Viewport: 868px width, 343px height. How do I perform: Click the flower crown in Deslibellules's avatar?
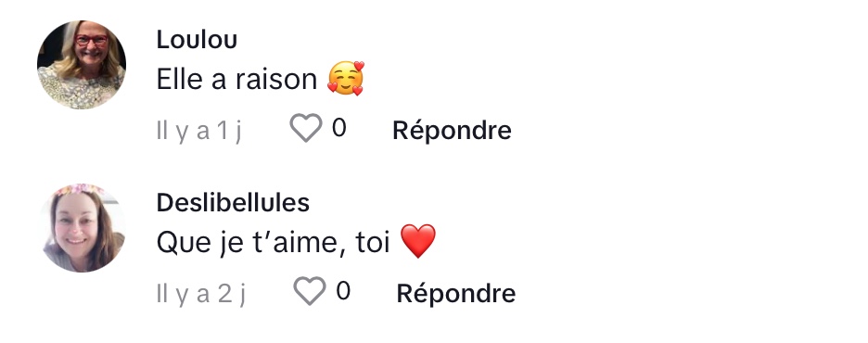[81, 190]
